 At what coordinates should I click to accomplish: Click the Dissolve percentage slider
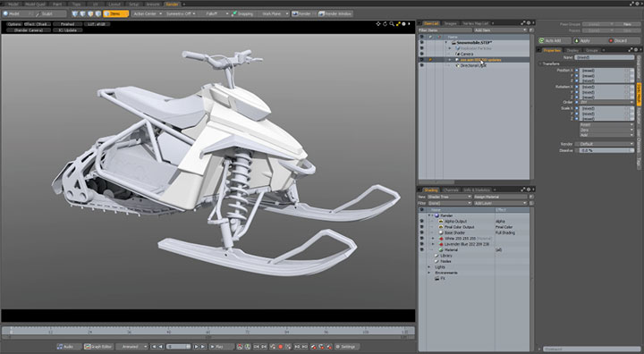click(604, 150)
